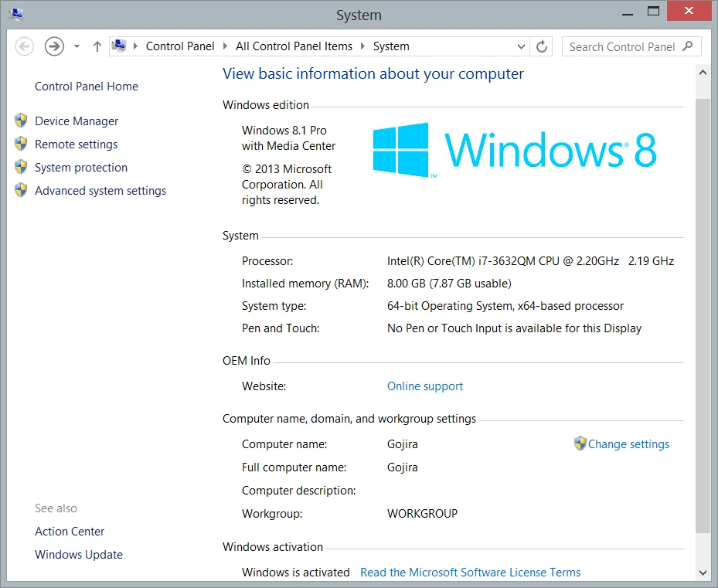Click the shield icon next to Change settings
The width and height of the screenshot is (718, 588).
580,444
